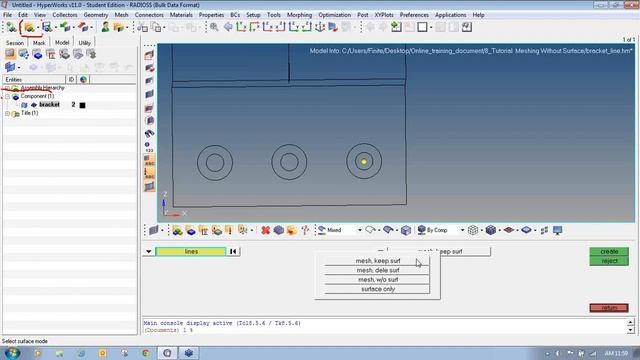Click the first model view icon in browser toolbar
This screenshot has width=640, height=360.
point(10,54)
